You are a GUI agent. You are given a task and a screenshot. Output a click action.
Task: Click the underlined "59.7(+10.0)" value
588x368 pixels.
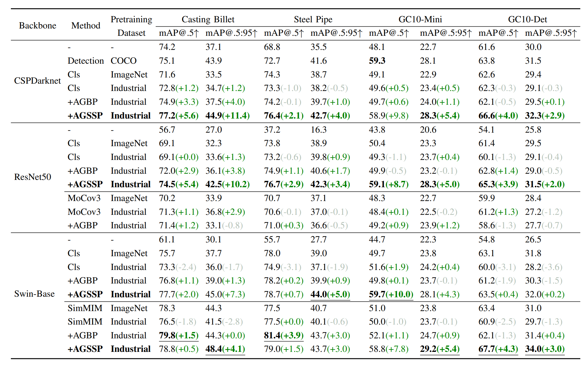tap(391, 294)
